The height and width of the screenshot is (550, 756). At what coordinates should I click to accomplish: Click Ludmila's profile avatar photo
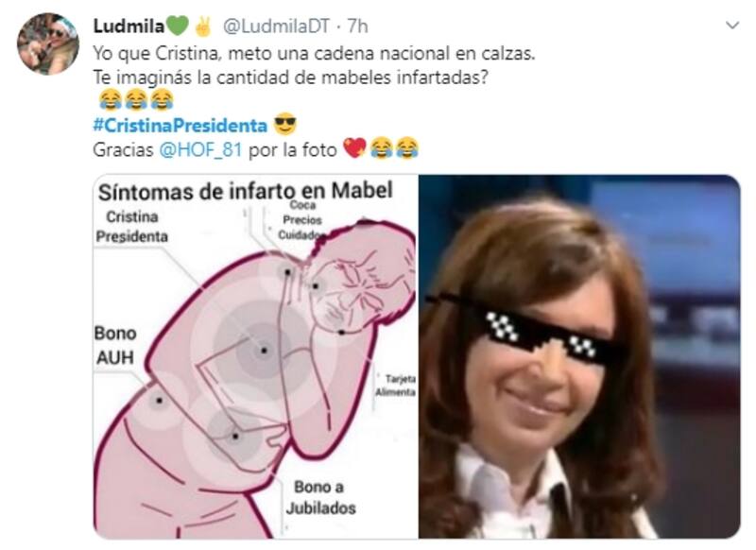[48, 43]
